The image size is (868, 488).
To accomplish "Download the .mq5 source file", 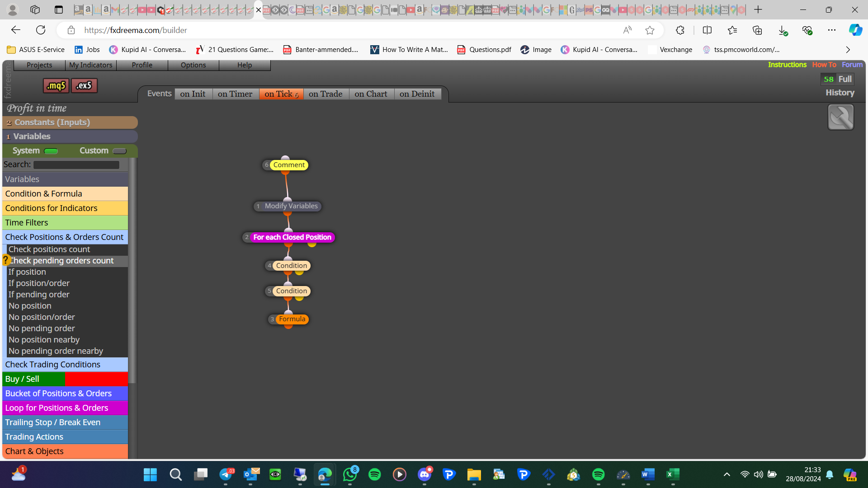I will [x=56, y=85].
